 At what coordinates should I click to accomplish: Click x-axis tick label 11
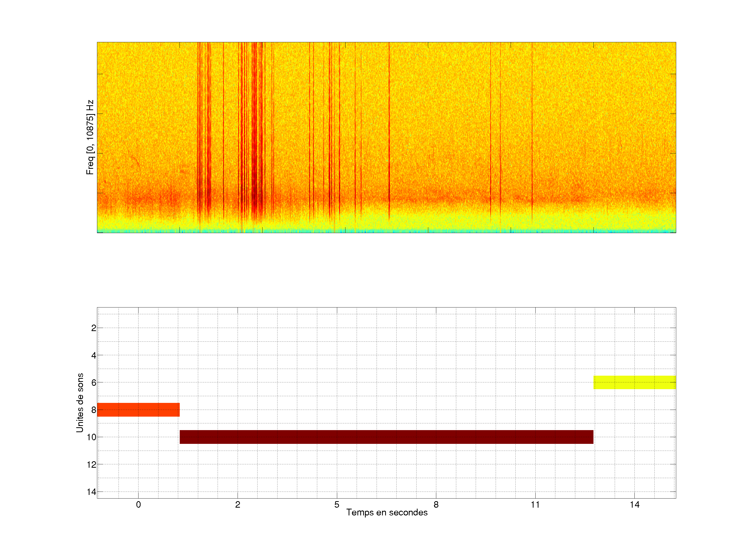pos(535,505)
